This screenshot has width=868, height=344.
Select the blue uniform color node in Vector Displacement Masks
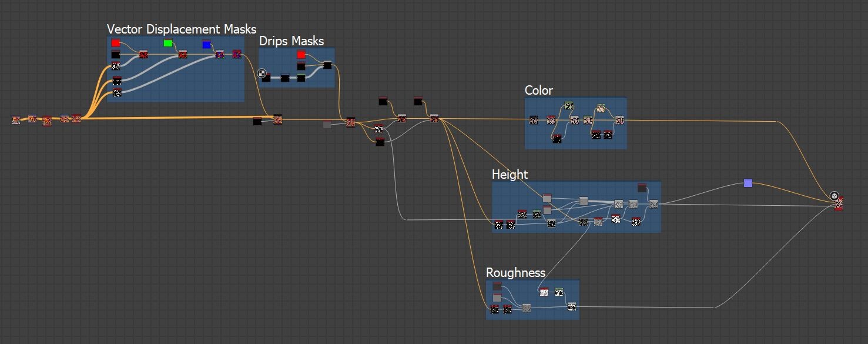pos(206,44)
